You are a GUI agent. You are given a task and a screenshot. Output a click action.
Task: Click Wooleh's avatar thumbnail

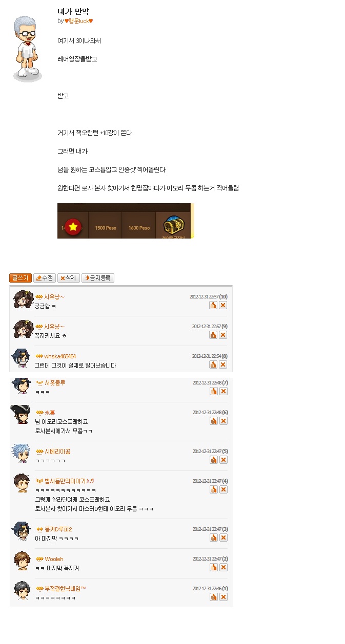click(x=22, y=560)
